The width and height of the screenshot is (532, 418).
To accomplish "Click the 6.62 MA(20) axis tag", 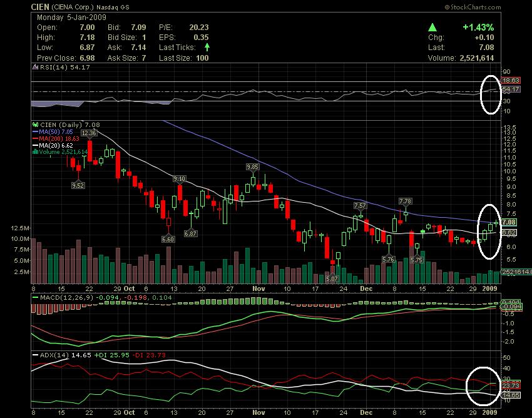I will pyautogui.click(x=509, y=233).
